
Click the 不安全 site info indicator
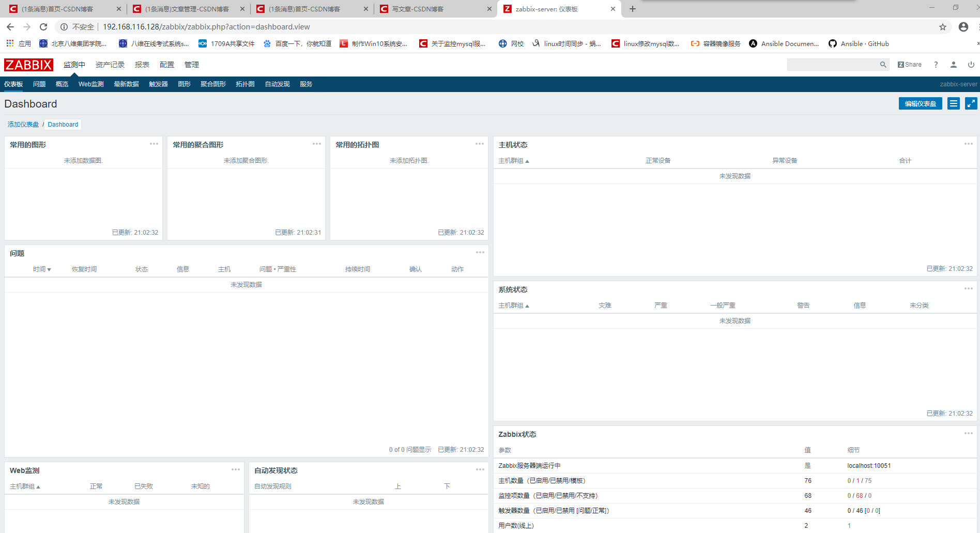(x=78, y=27)
